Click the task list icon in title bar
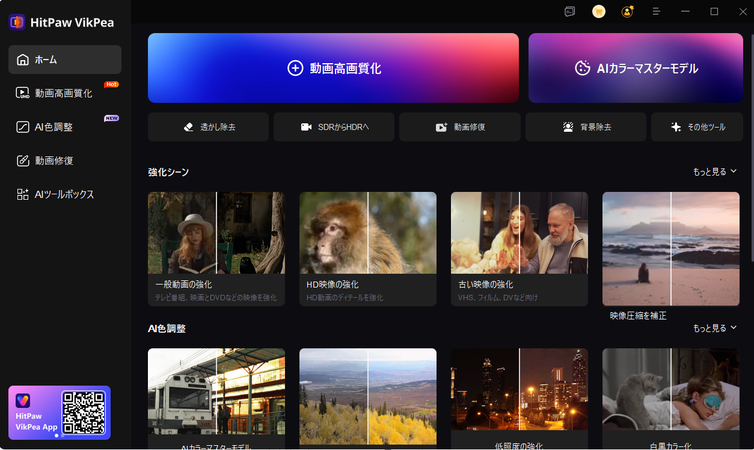Screen dimensions: 754x450 (569, 12)
